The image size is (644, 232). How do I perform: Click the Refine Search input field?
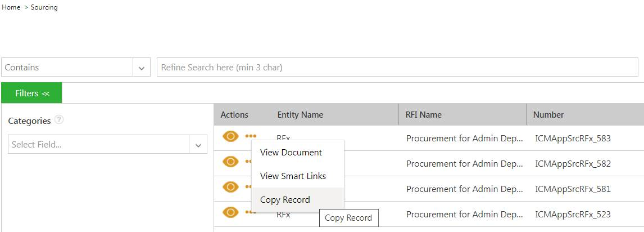click(397, 67)
